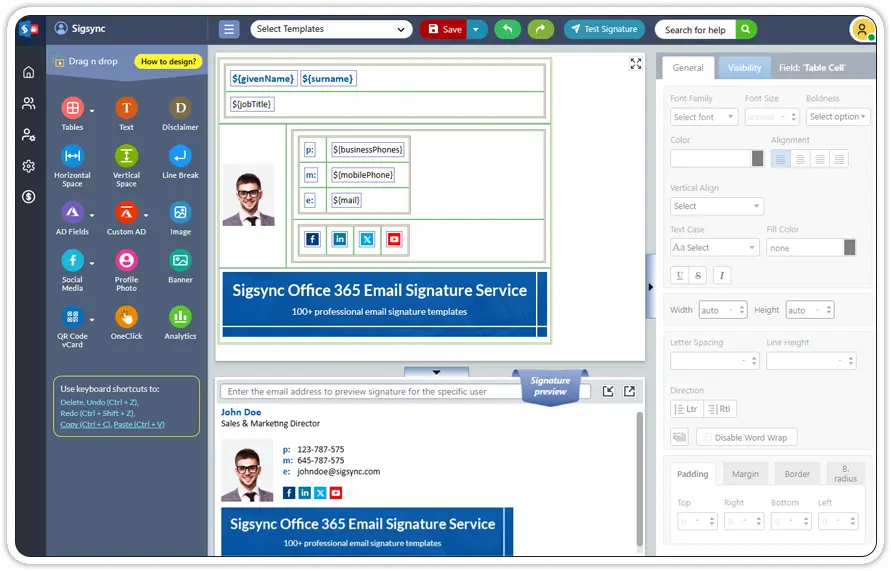Switch to the Visibility tab
This screenshot has width=891, height=571.
coord(744,68)
